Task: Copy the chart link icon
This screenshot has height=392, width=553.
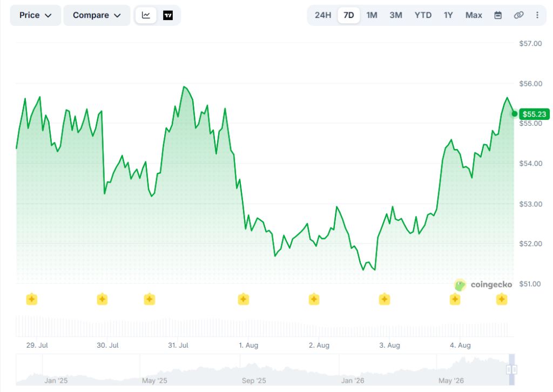Action: (x=518, y=15)
